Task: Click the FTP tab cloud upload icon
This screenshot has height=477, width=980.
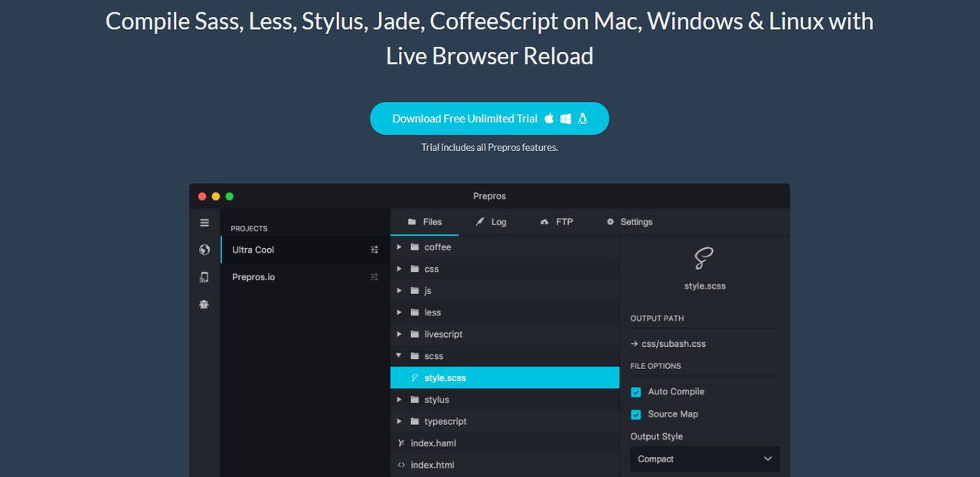Action: coord(544,222)
